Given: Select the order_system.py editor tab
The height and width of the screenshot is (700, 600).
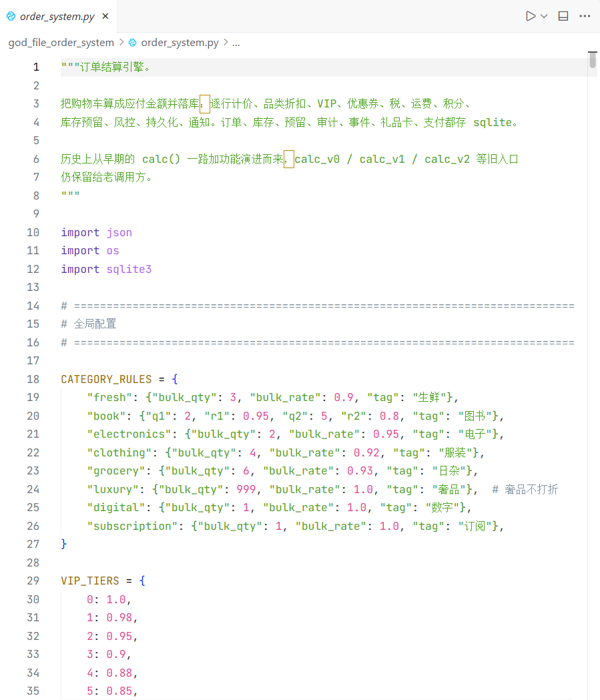Looking at the screenshot, I should click(x=58, y=17).
